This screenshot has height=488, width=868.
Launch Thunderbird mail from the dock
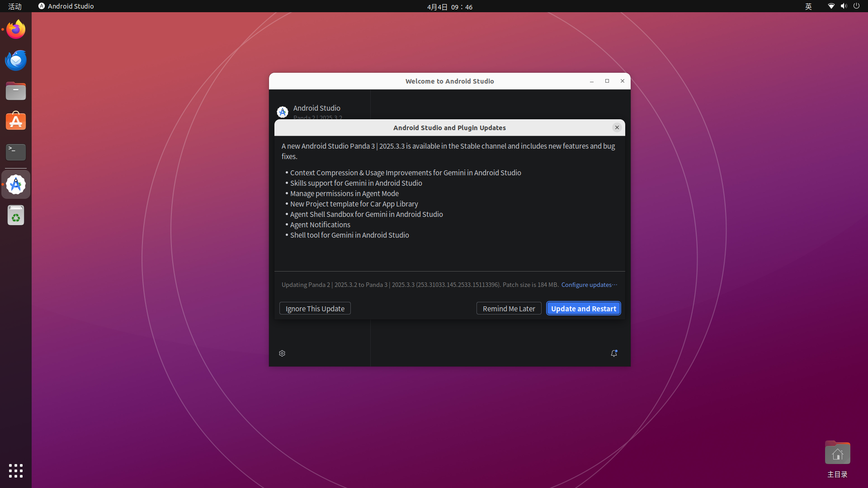point(16,60)
